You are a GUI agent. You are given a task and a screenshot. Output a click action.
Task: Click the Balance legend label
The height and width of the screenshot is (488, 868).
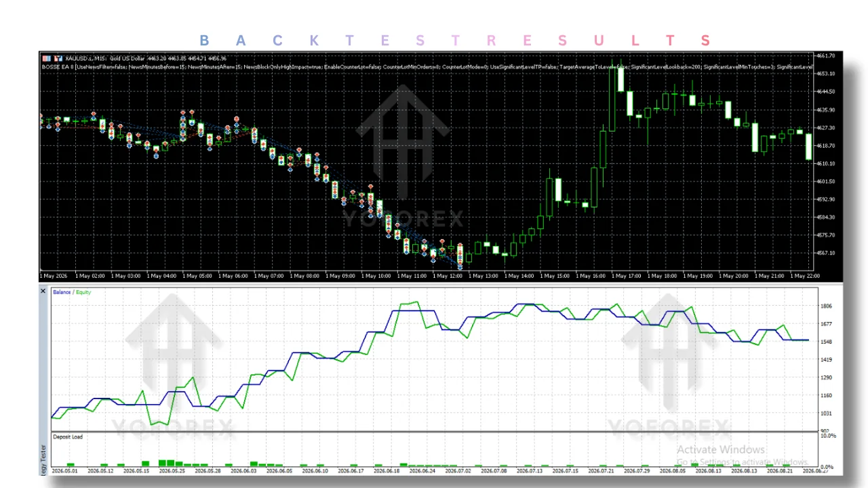point(62,292)
